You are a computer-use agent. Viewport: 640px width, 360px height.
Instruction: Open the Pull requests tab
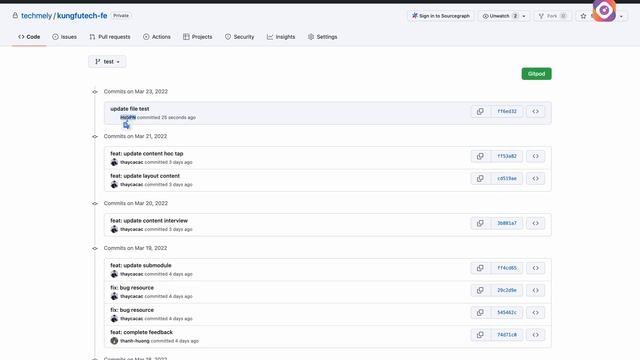coord(110,37)
